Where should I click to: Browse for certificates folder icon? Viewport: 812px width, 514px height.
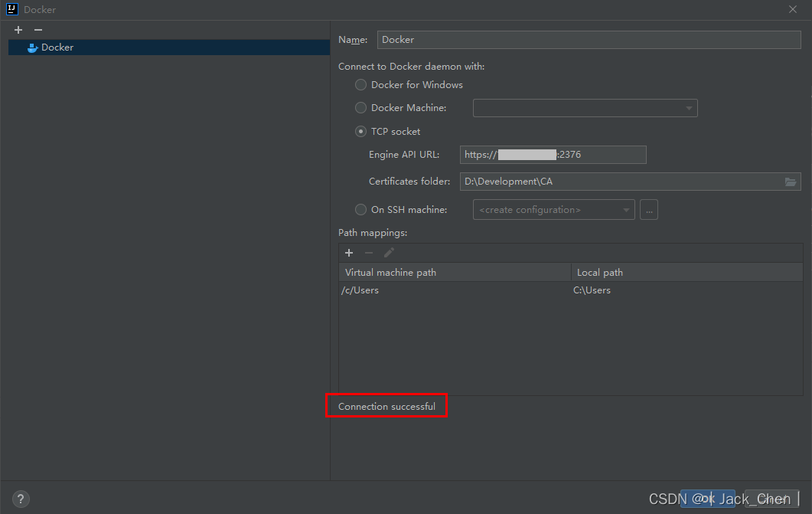791,182
